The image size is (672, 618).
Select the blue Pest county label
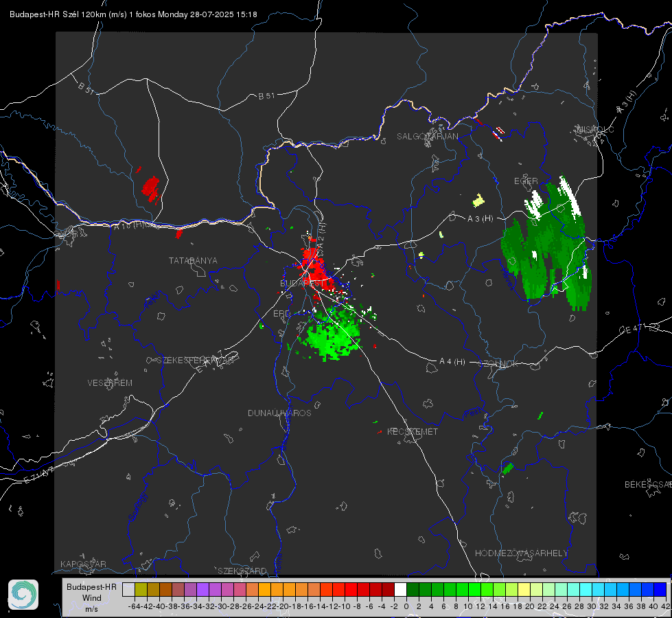tap(473, 413)
